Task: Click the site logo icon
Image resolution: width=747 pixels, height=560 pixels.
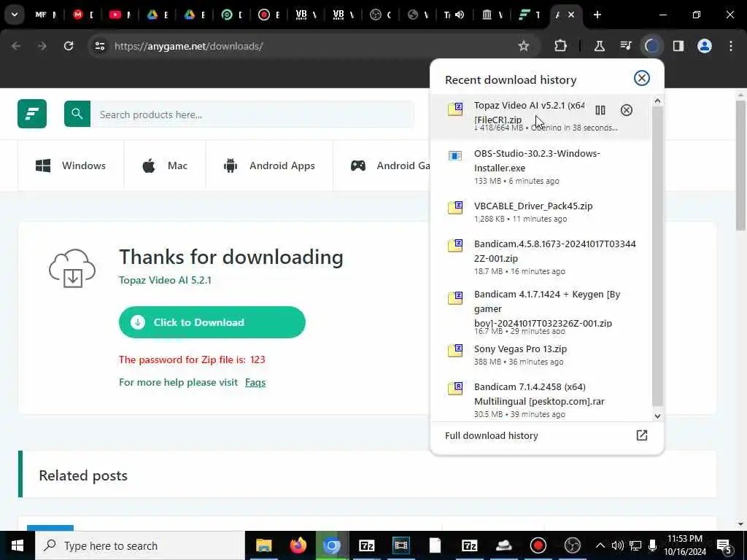Action: pos(32,114)
